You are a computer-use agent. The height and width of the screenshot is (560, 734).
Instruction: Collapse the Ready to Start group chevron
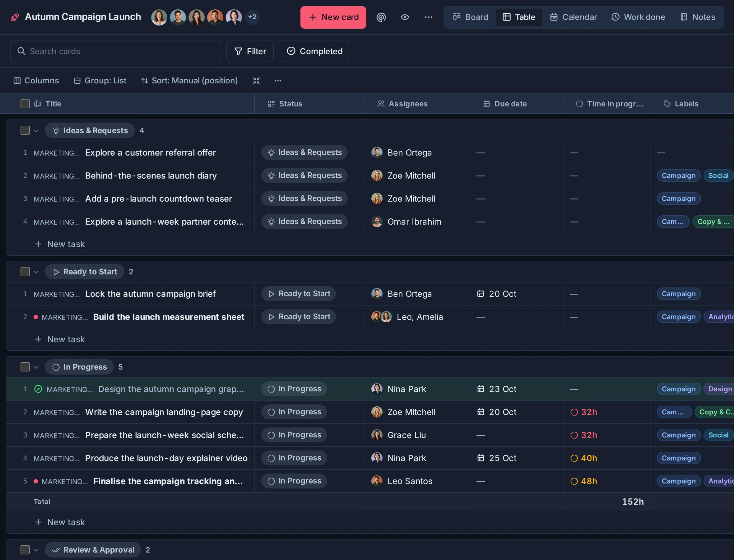[36, 272]
